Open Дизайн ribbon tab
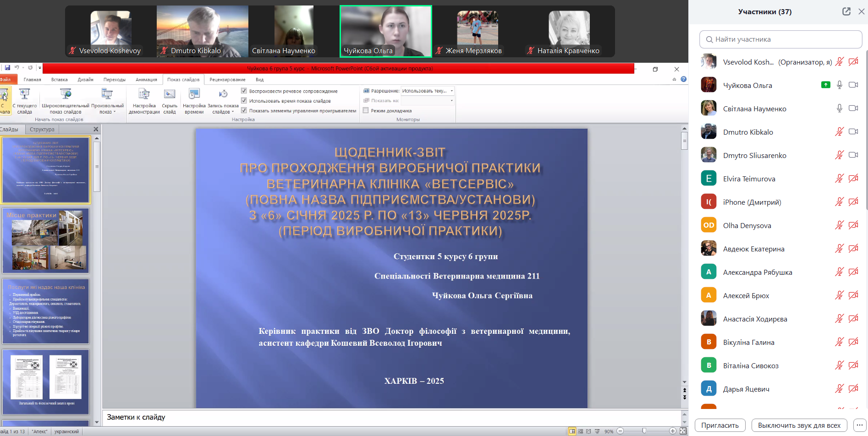The image size is (868, 436). (x=85, y=79)
